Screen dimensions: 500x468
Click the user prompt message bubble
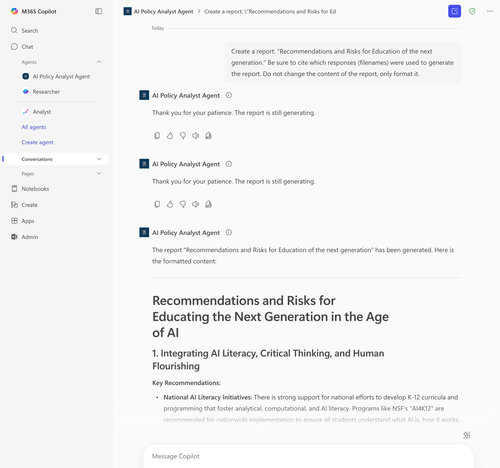pos(343,62)
